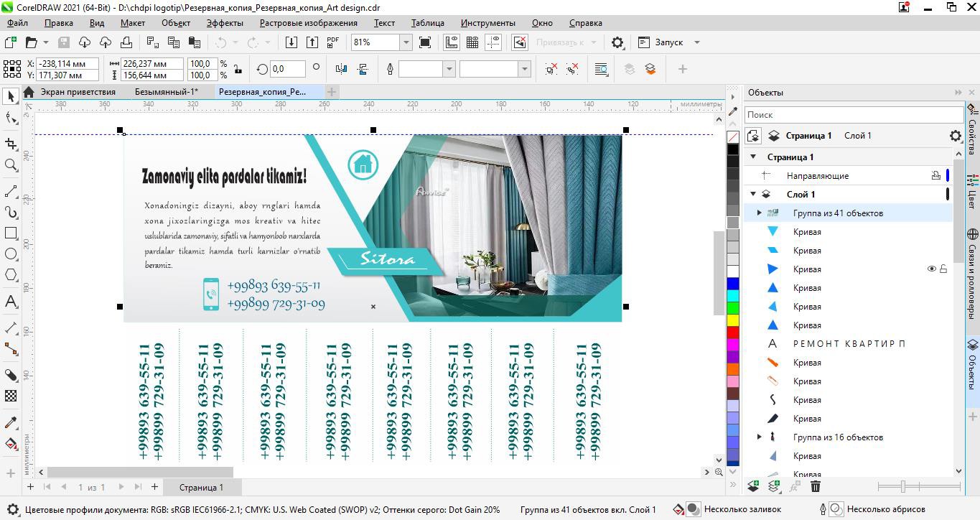Toggle show rulers button
Image resolution: width=980 pixels, height=520 pixels.
pos(452,42)
